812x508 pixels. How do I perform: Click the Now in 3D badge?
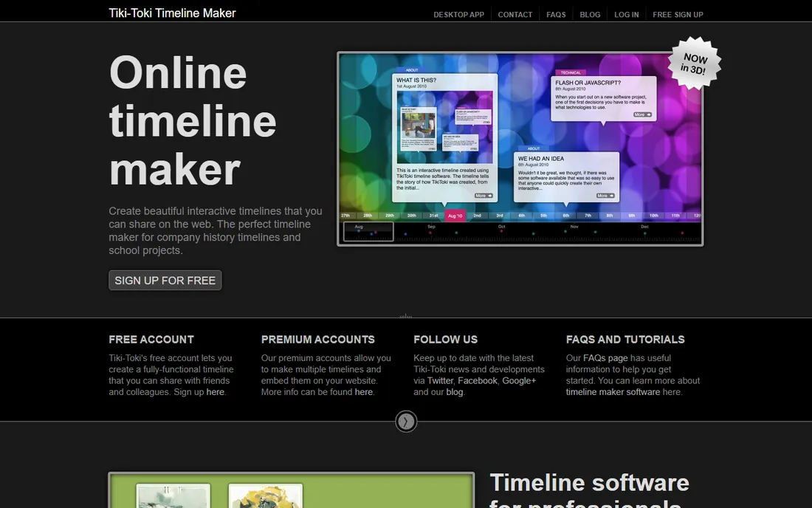694,63
